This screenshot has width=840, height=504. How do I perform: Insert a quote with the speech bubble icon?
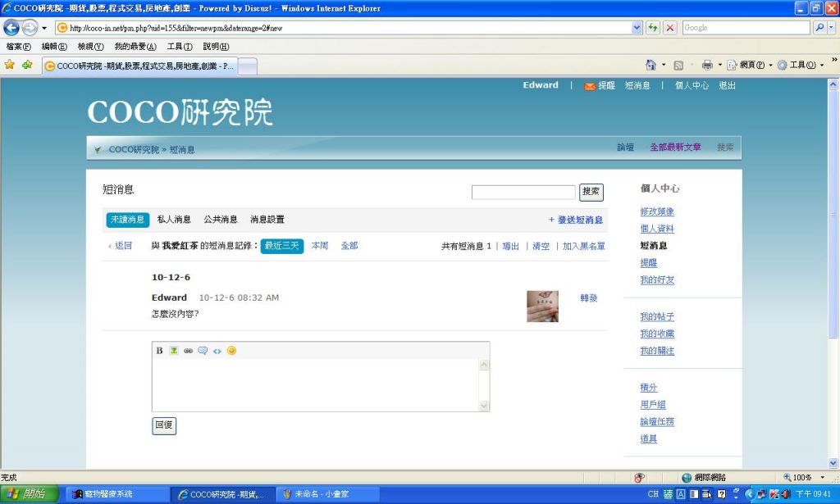[x=203, y=351]
